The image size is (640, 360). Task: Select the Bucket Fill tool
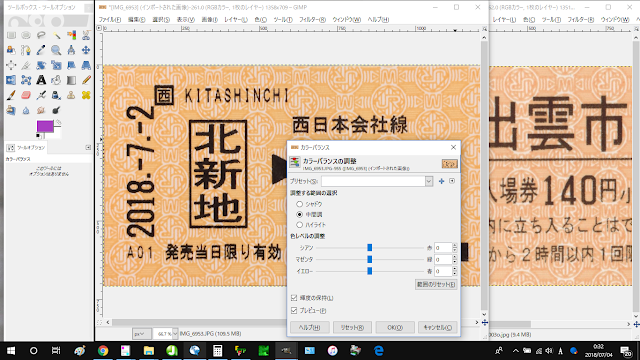click(x=56, y=80)
